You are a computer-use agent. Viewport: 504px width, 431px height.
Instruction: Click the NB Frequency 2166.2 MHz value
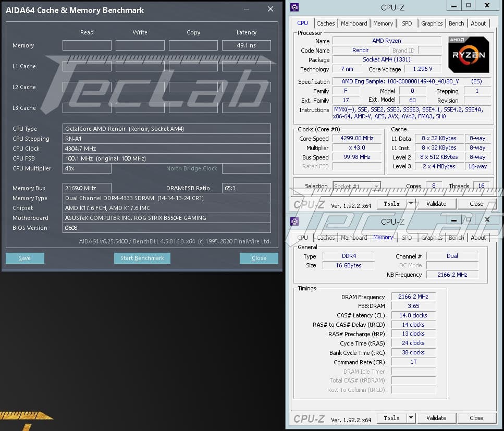tap(452, 275)
